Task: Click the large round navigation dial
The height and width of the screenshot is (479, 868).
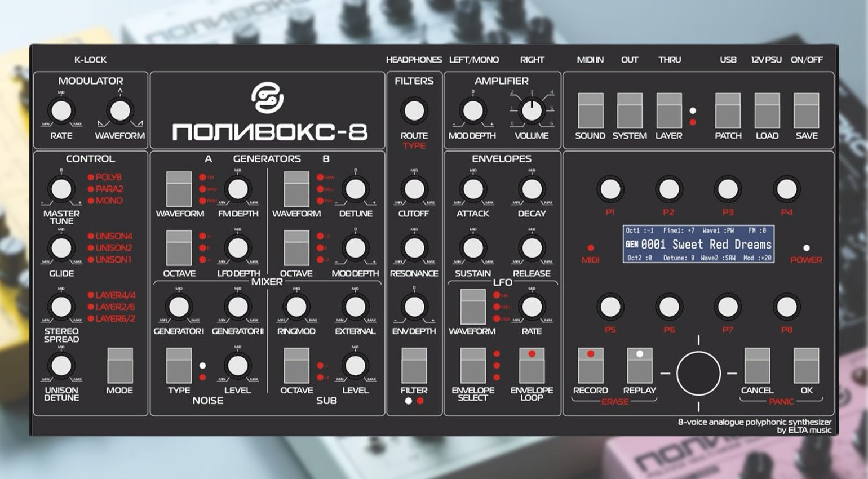Action: 698,373
